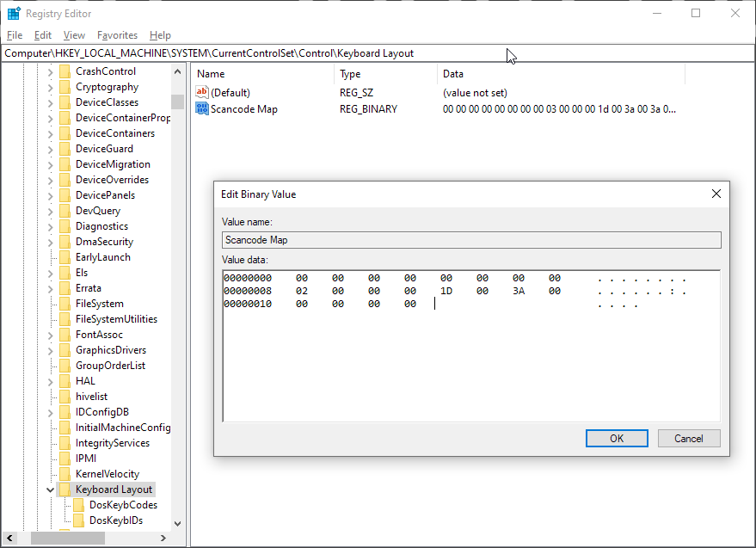756x548 pixels.
Task: Open the Help menu
Action: tap(160, 35)
